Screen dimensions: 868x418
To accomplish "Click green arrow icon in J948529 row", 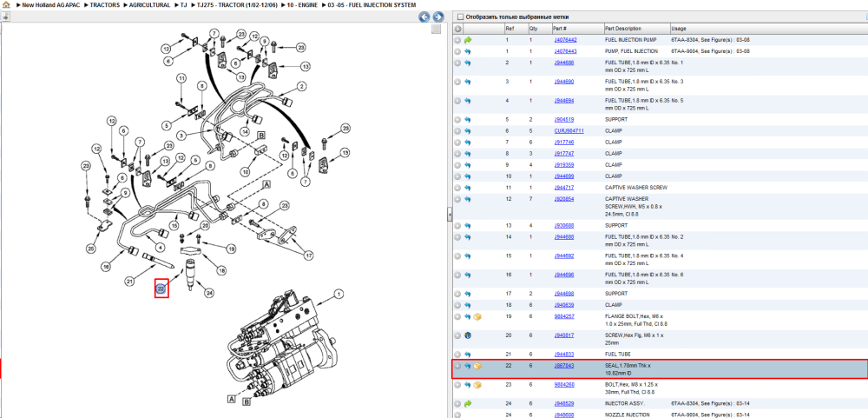I will 468,403.
